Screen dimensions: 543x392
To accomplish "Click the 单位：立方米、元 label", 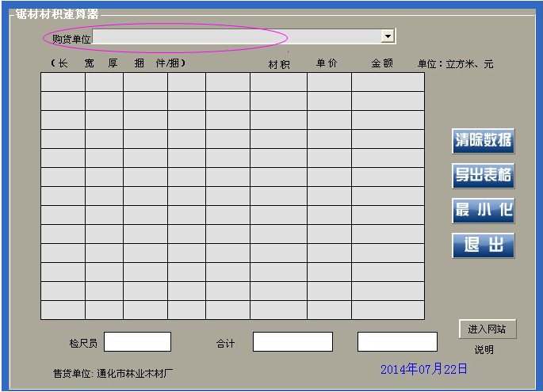I will [455, 63].
